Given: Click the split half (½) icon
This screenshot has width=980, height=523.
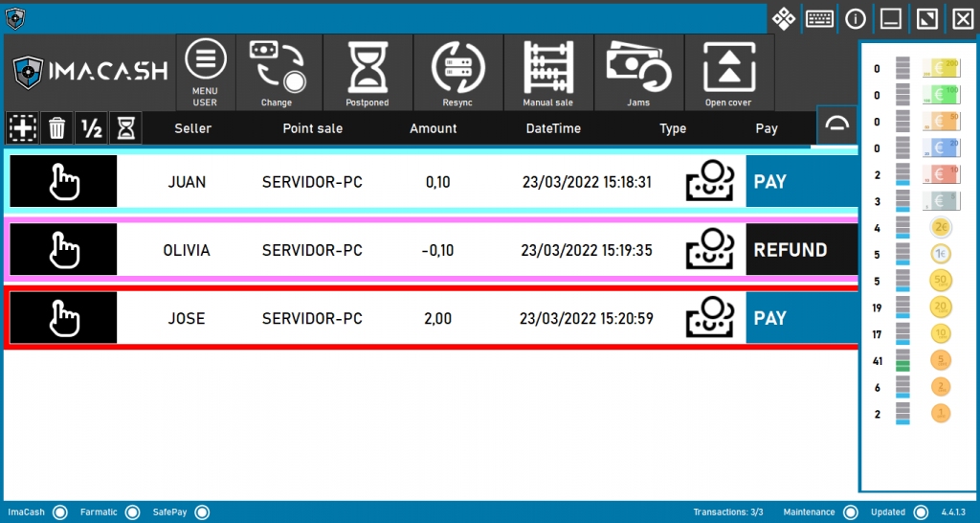Looking at the screenshot, I should [x=92, y=127].
